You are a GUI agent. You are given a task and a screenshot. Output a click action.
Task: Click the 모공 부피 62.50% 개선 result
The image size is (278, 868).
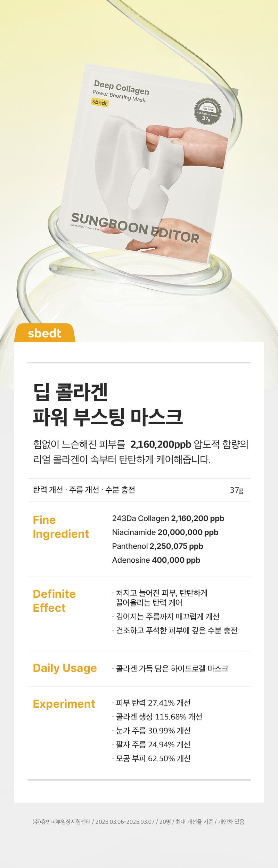point(152,758)
